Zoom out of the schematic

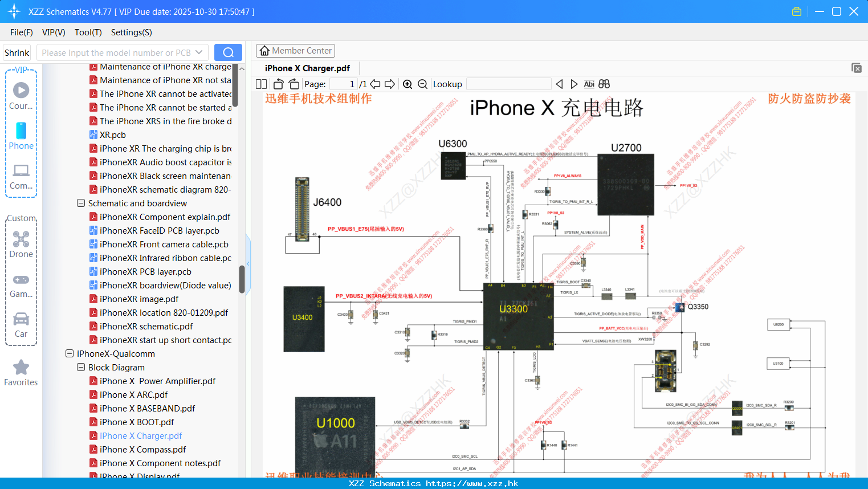coord(422,84)
